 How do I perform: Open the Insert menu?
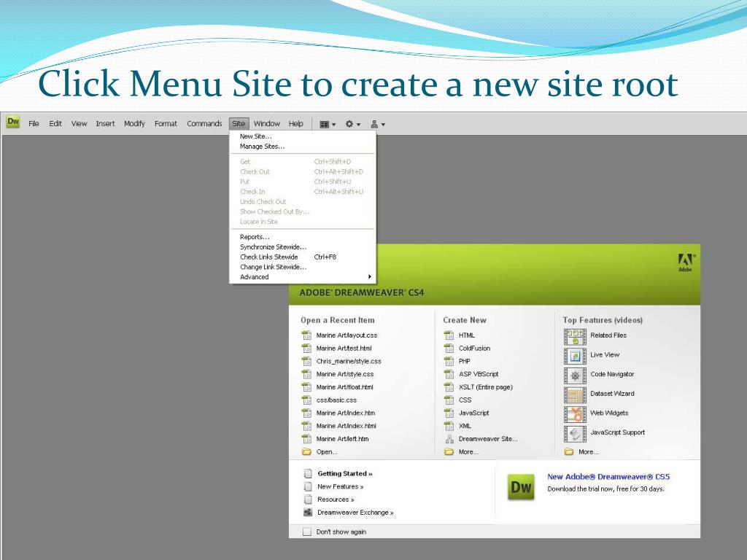point(105,124)
